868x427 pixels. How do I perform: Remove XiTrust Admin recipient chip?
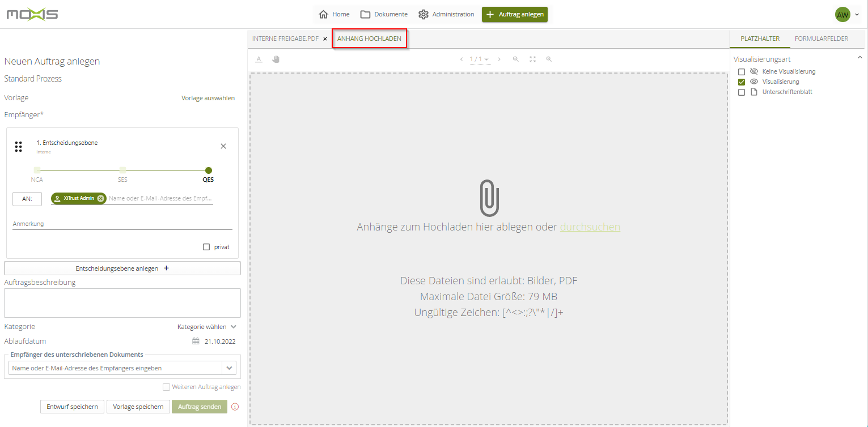click(x=100, y=198)
